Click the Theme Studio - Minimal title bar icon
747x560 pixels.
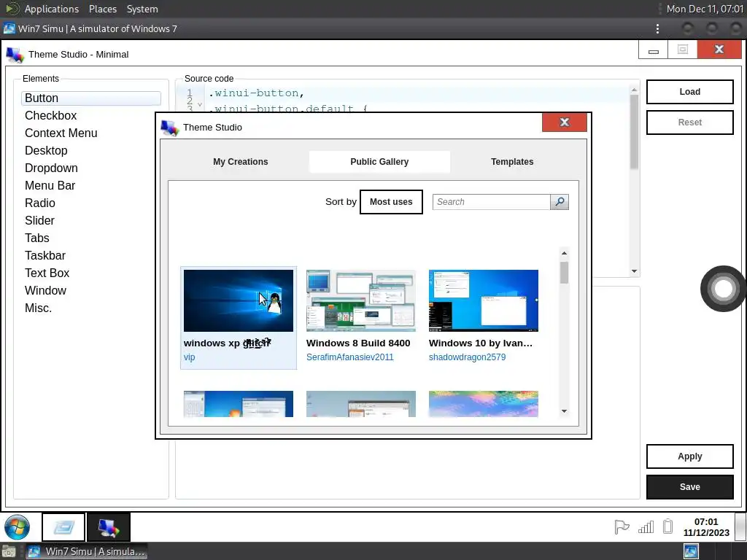click(x=15, y=55)
